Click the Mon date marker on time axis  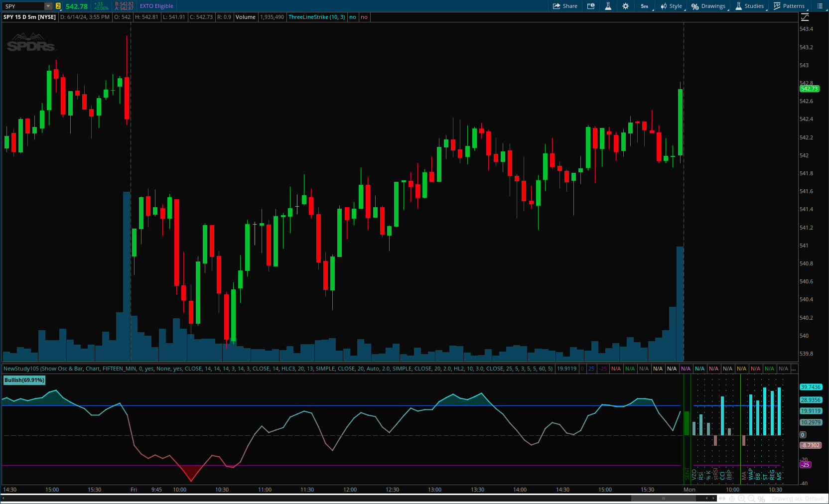click(690, 490)
